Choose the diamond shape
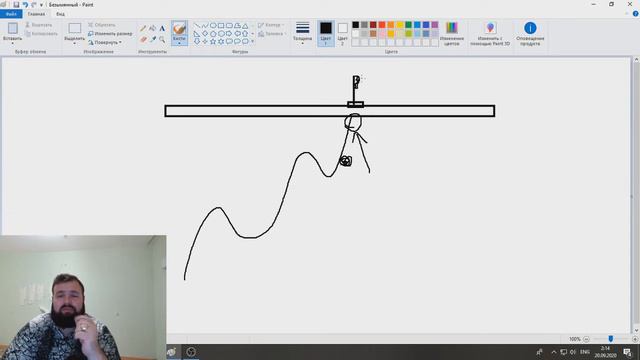The image size is (640, 360). point(205,33)
